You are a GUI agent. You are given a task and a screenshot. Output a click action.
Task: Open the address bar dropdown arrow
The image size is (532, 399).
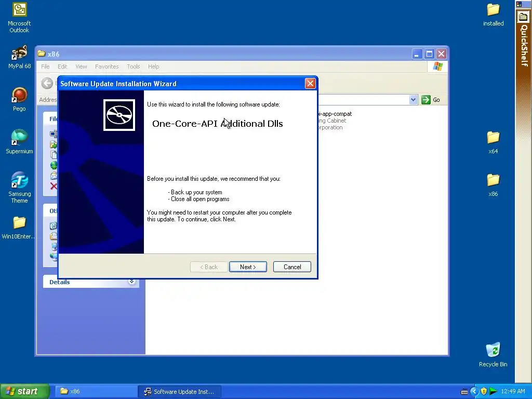pos(413,100)
